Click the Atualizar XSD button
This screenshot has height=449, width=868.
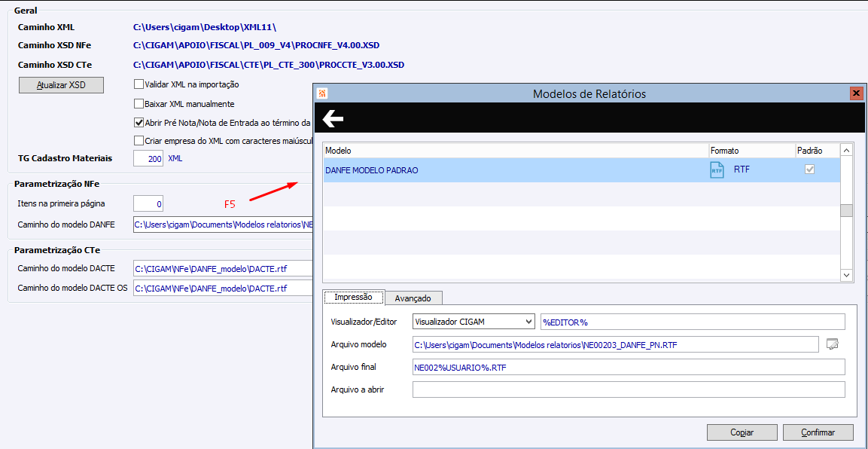point(61,85)
